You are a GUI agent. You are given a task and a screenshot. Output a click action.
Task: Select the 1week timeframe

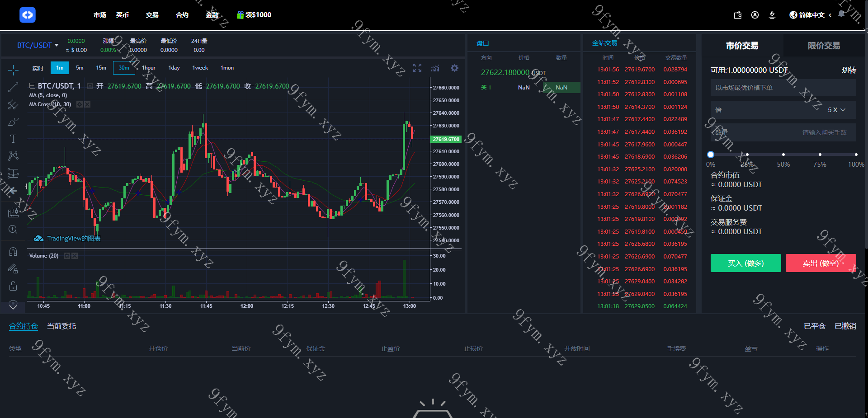pyautogui.click(x=200, y=68)
